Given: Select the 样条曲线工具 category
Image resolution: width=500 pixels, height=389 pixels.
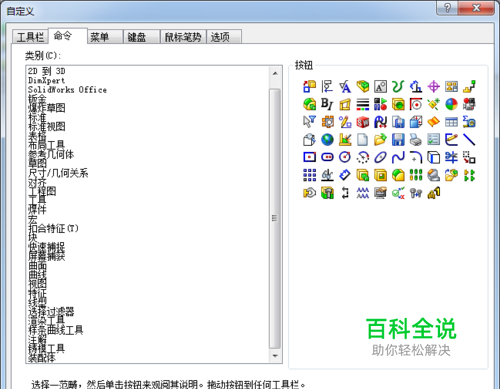Looking at the screenshot, I should pyautogui.click(x=56, y=330).
